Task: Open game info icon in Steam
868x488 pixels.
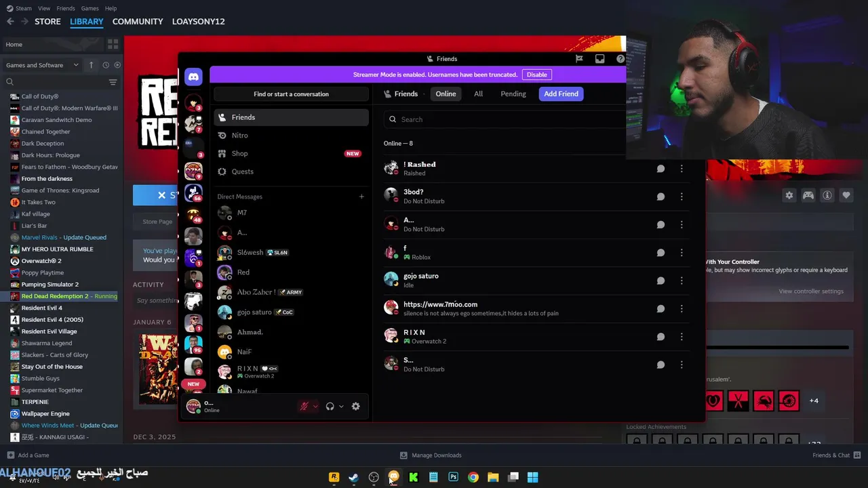Action: coord(827,195)
